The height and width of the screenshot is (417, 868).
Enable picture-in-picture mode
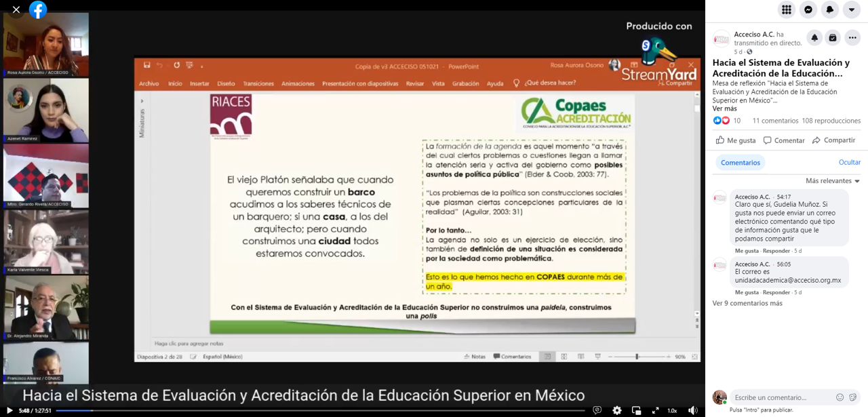[x=636, y=410]
